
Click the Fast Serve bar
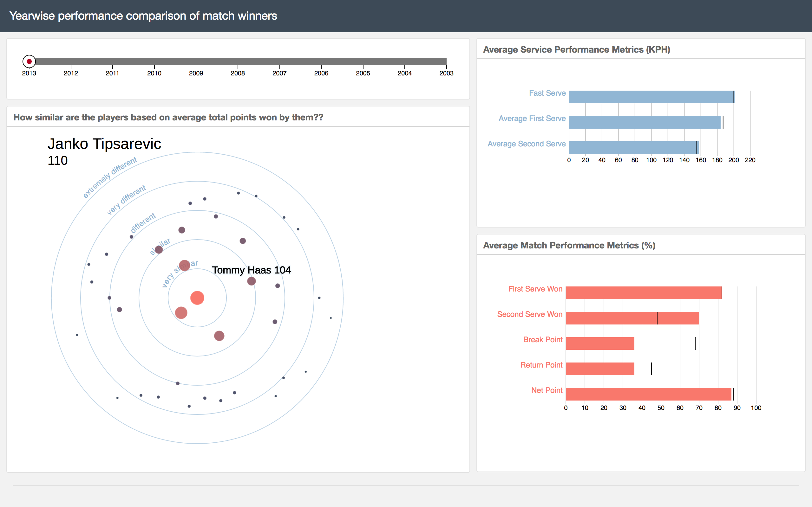(651, 97)
